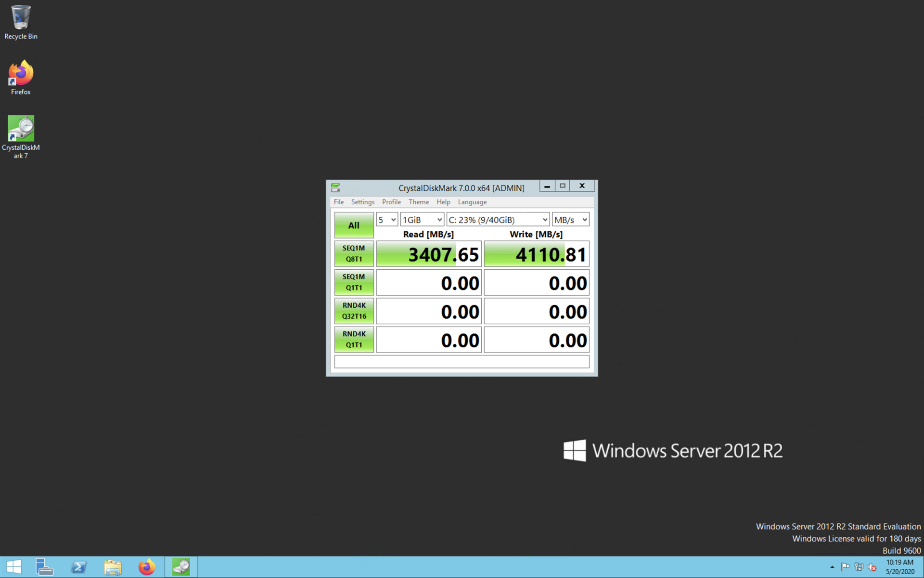Click the RND4K Q1T1 read result
This screenshot has width=924, height=578.
coord(429,340)
